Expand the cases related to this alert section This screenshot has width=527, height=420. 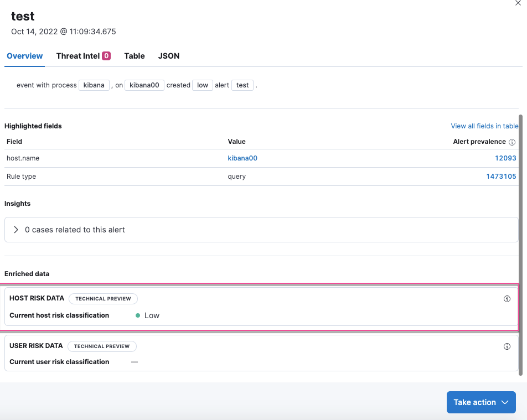(15, 230)
